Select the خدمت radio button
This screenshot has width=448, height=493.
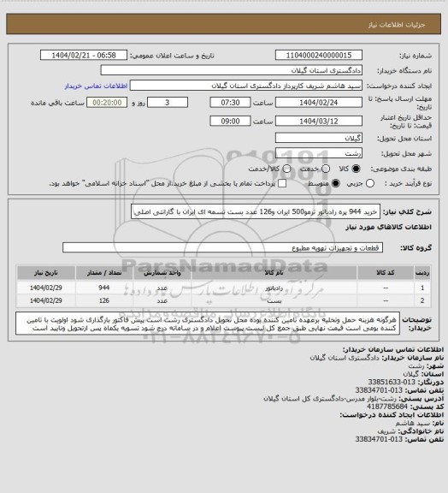(326, 169)
